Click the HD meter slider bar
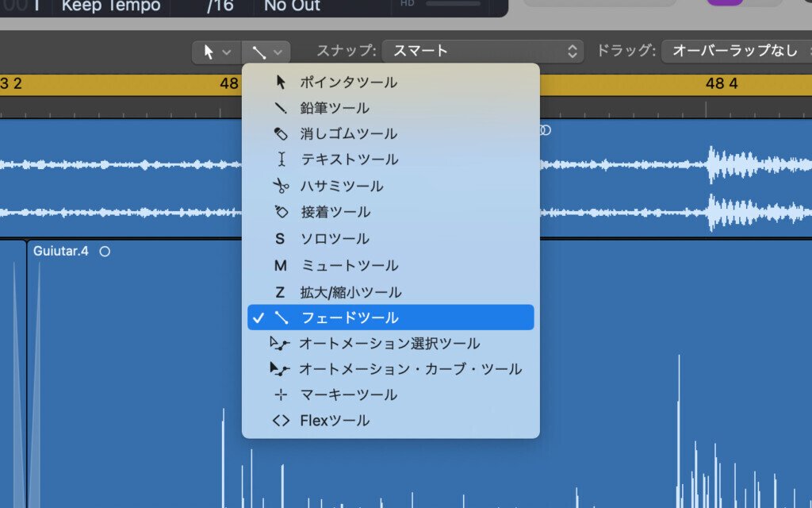The height and width of the screenshot is (508, 812). pyautogui.click(x=453, y=3)
